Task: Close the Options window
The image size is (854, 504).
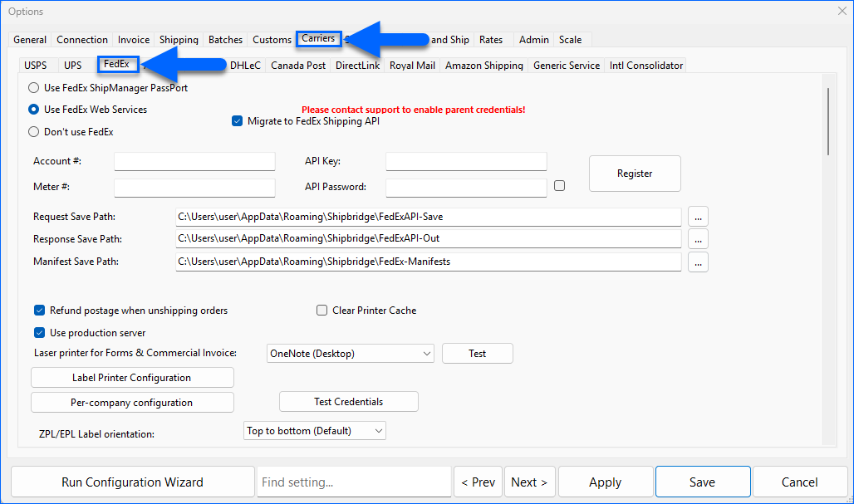Action: (x=842, y=11)
